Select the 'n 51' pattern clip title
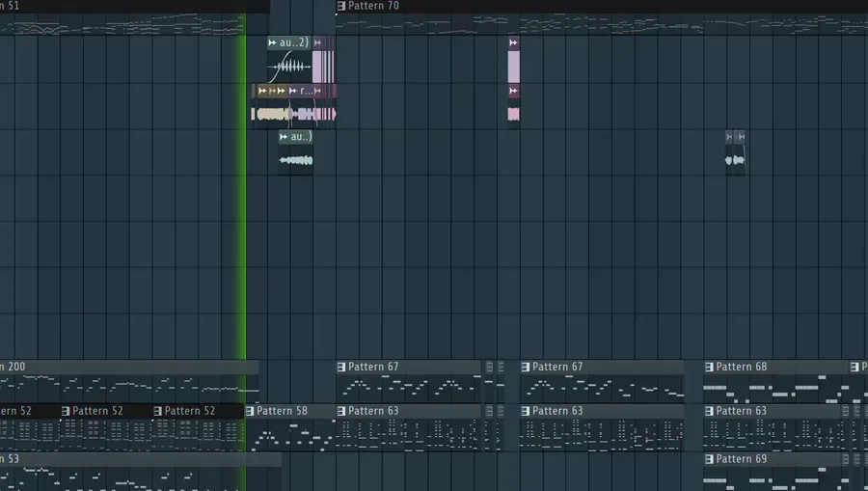The image size is (868, 491). click(10, 6)
